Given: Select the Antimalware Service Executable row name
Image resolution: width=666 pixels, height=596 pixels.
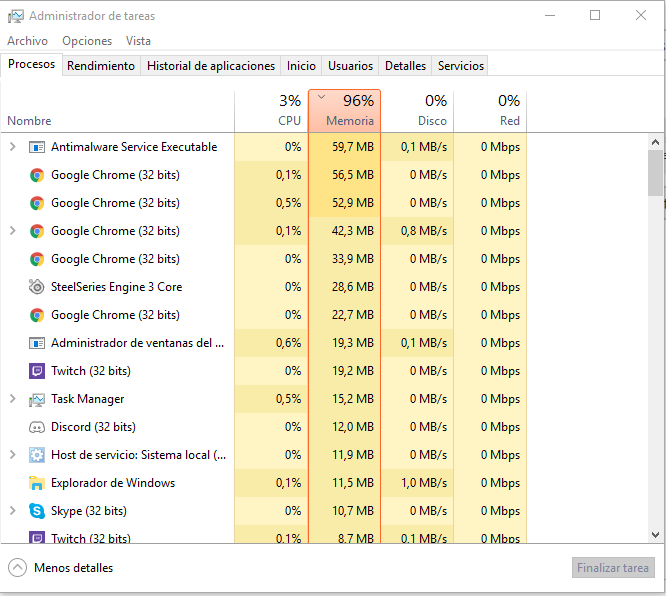Looking at the screenshot, I should (x=134, y=147).
